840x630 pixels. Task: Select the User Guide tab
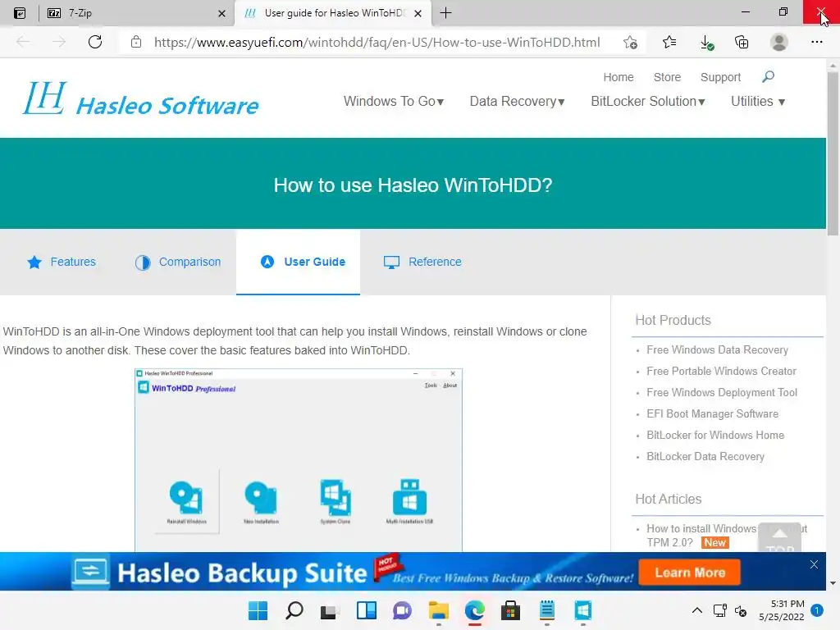(298, 262)
